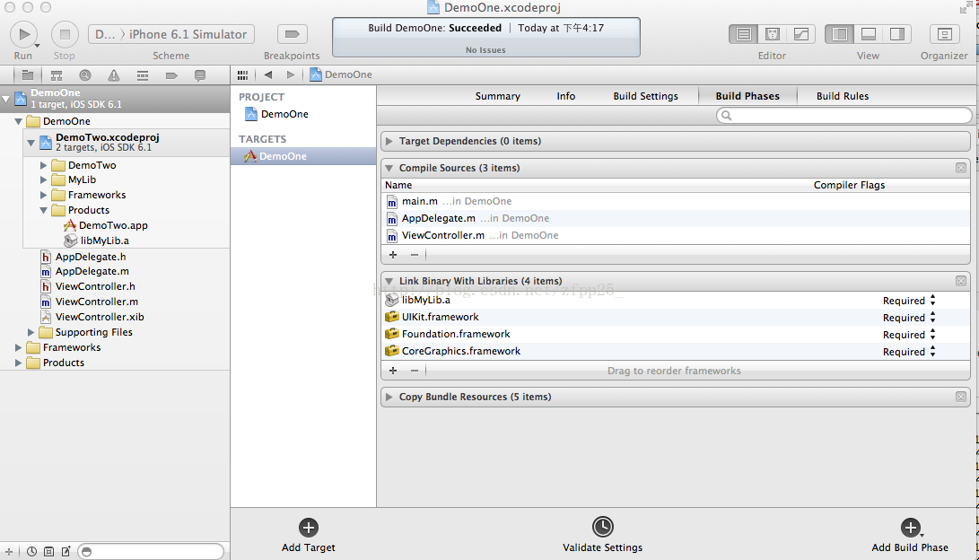Add a source file to Compile Sources
This screenshot has height=560, width=979.
click(x=393, y=255)
